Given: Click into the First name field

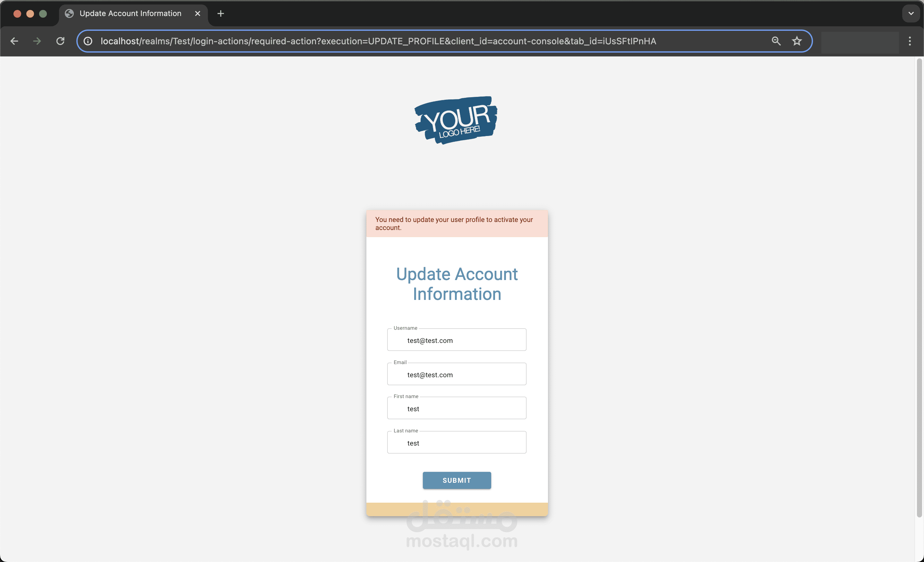Looking at the screenshot, I should tap(457, 408).
